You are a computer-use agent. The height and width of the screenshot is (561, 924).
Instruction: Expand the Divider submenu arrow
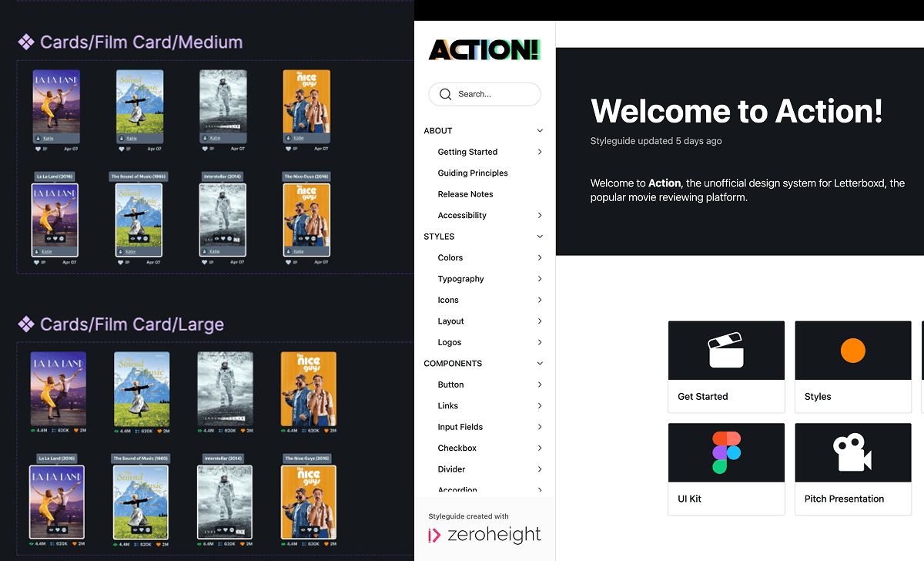click(x=540, y=469)
